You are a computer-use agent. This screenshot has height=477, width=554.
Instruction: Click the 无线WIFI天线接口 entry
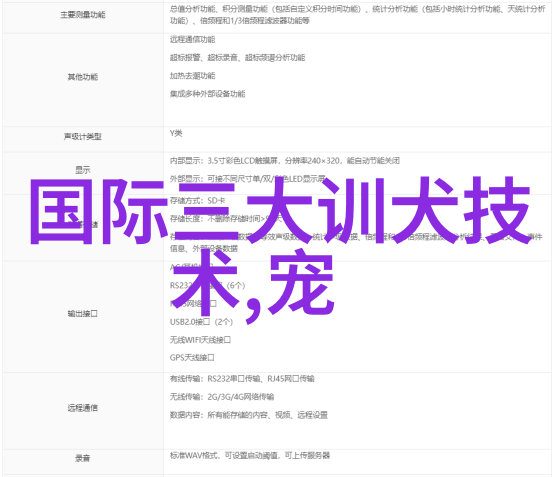[200, 340]
